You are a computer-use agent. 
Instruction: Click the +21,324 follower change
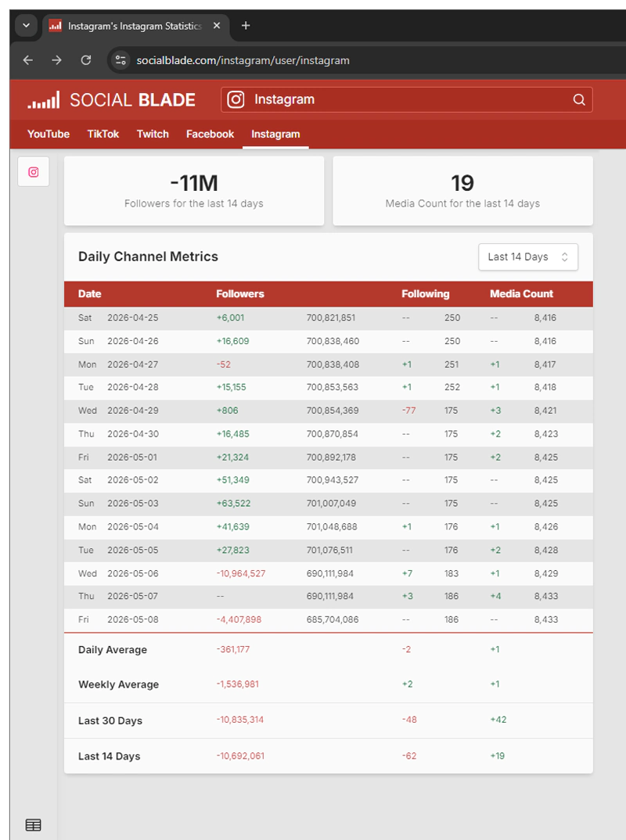pyautogui.click(x=232, y=457)
